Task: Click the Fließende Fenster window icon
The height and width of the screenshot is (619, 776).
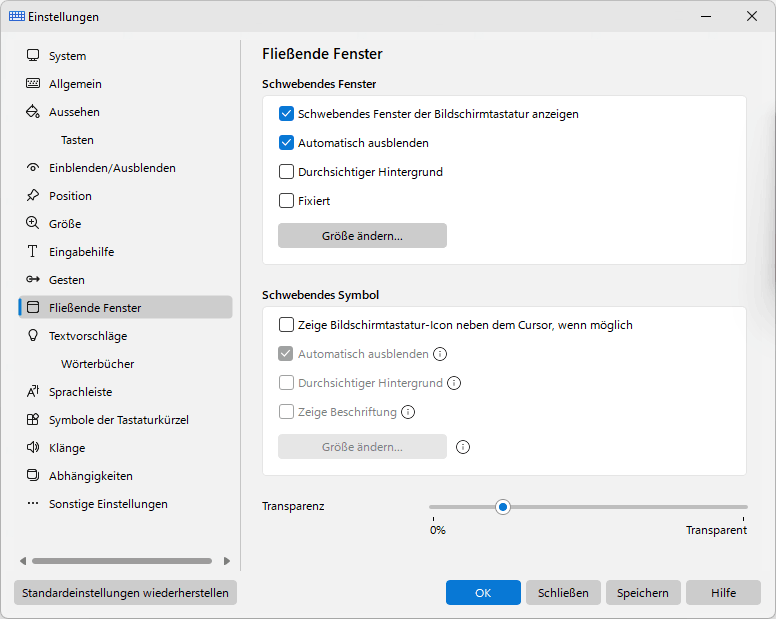Action: pos(33,307)
